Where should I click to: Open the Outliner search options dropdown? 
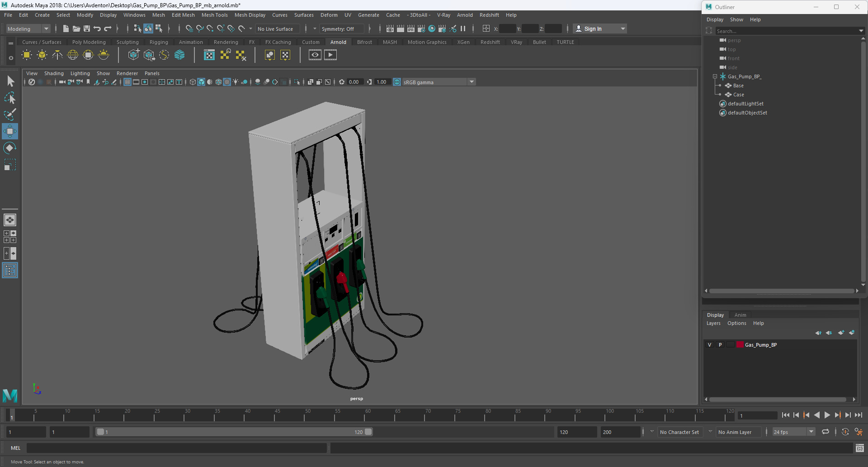861,31
